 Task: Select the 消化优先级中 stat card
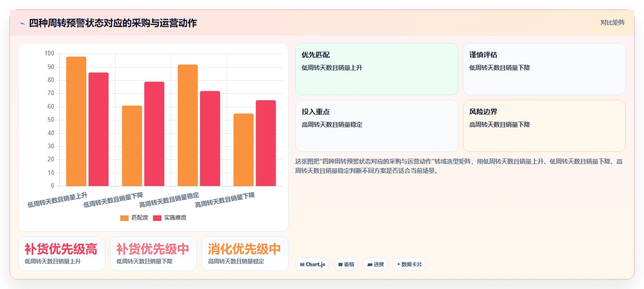pos(245,254)
